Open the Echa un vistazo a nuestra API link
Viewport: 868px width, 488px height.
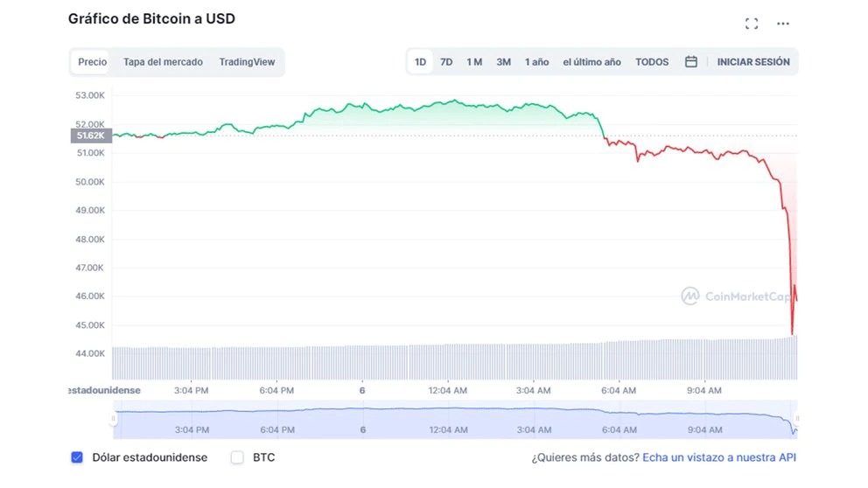(x=719, y=457)
